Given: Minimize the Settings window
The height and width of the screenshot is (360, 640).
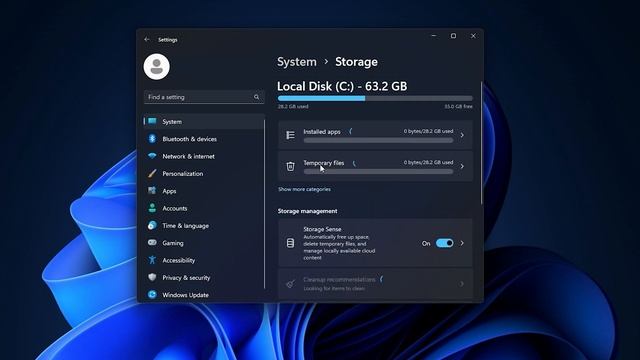Looking at the screenshot, I should click(434, 36).
